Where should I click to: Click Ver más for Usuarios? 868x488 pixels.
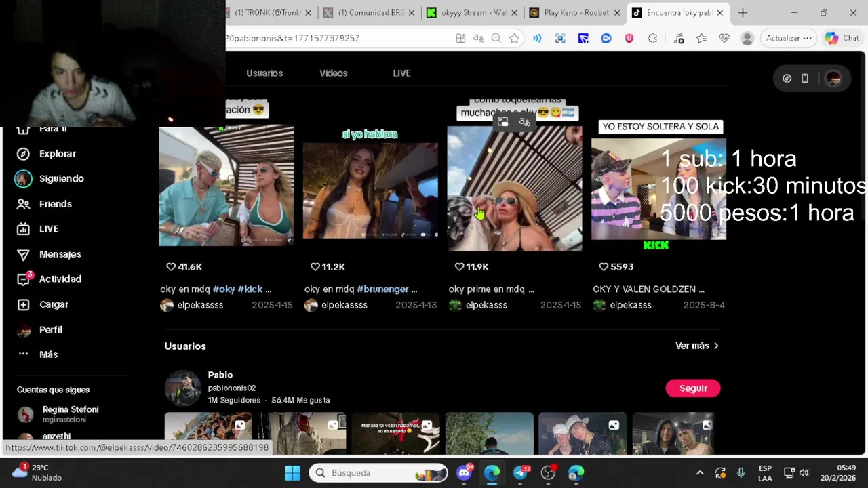point(697,346)
